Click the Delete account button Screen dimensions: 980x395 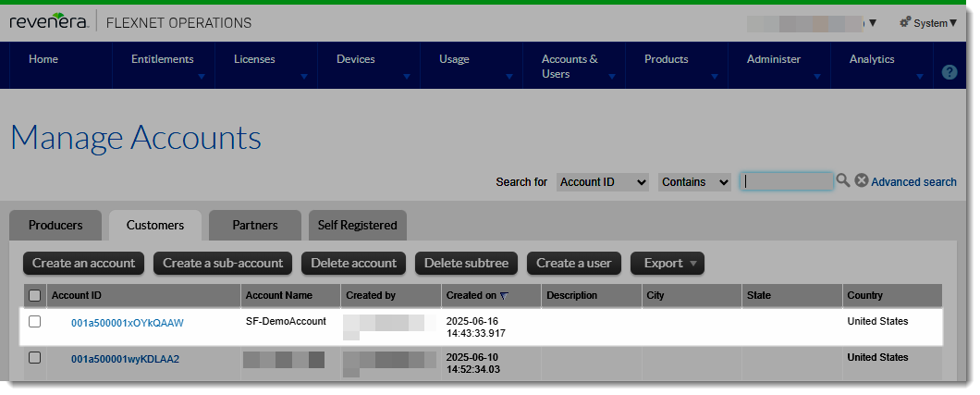pos(354,263)
